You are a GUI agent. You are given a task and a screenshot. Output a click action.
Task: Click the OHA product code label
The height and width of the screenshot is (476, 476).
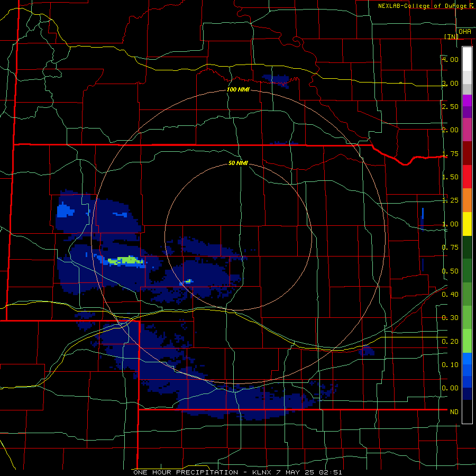tap(465, 32)
